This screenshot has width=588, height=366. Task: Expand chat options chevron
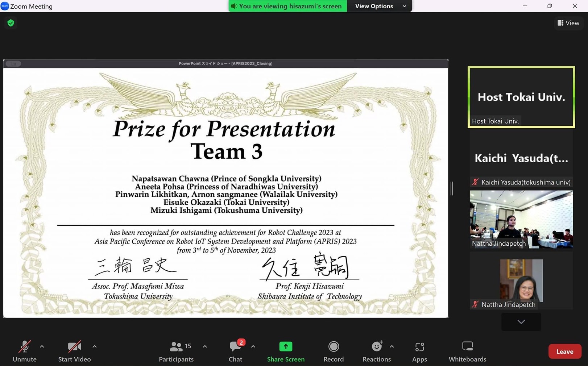point(253,346)
